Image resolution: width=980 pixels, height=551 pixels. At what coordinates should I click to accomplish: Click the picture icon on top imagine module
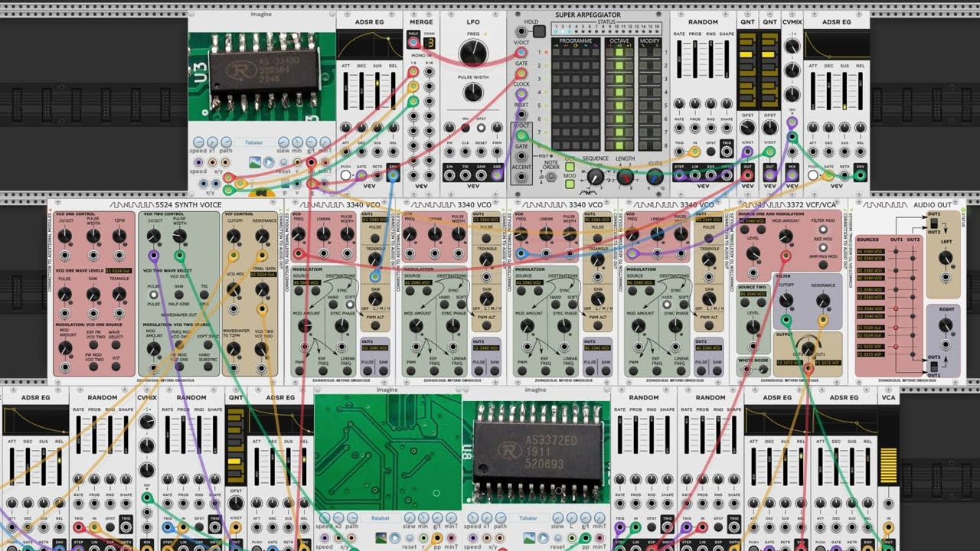[256, 162]
